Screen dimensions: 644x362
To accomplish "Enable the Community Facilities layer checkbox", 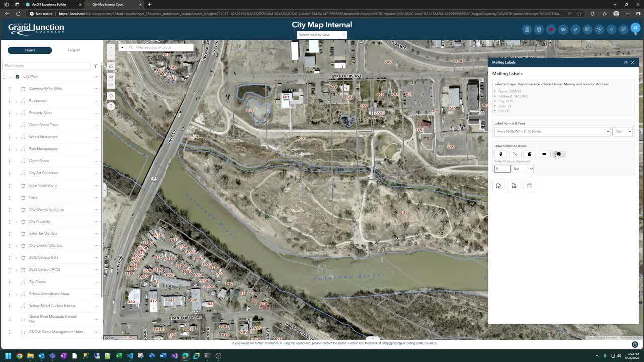I will click(x=23, y=89).
